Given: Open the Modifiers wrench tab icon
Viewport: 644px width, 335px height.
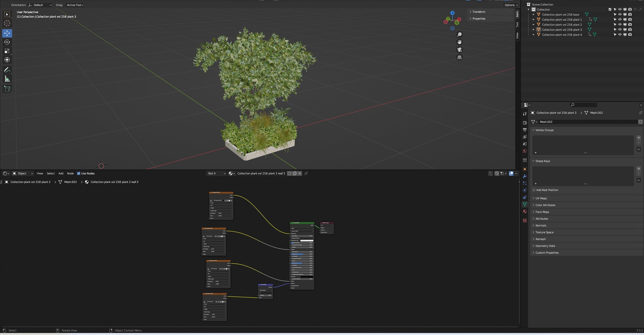Looking at the screenshot, I should 524,176.
